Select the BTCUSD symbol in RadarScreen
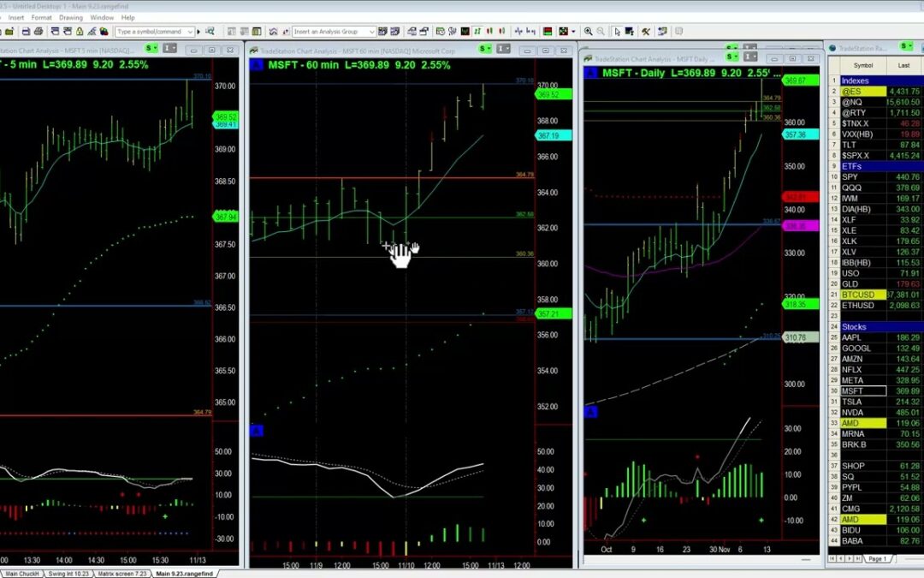 [x=862, y=295]
